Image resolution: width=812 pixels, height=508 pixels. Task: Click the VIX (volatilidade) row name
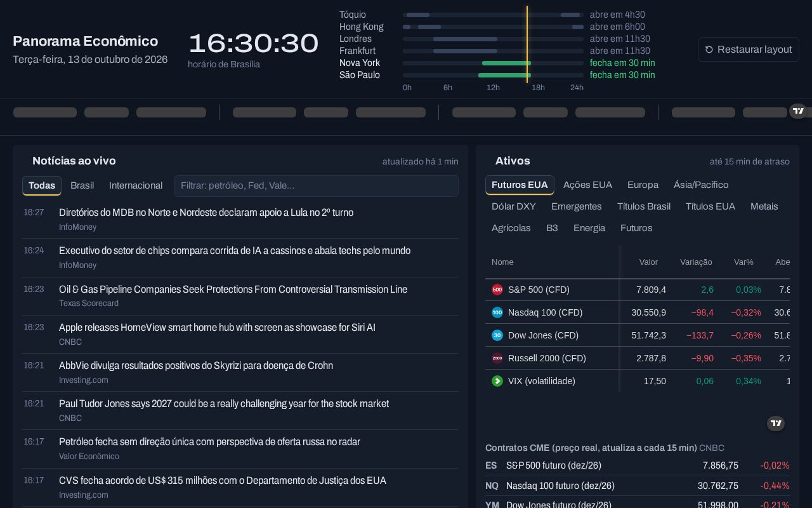[x=542, y=381]
